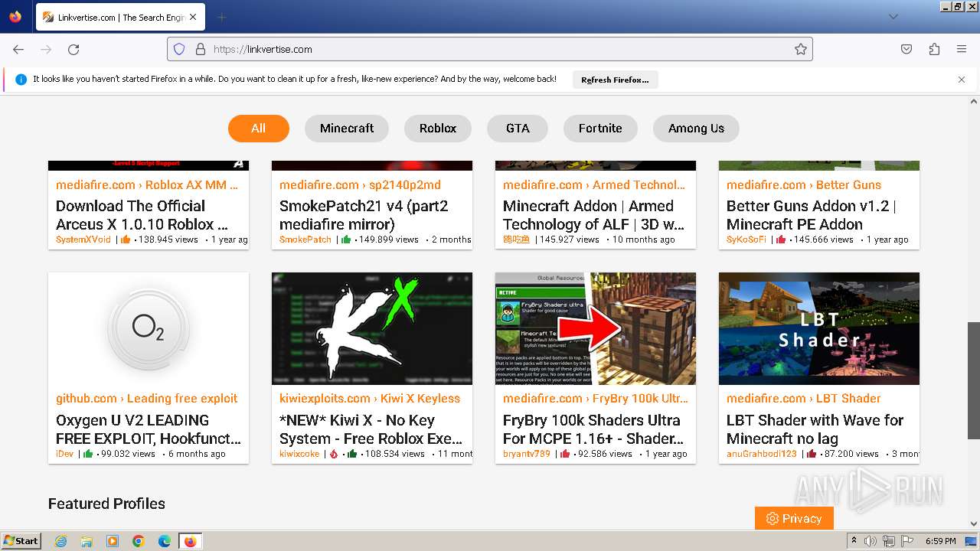Click the Refresh Firefox... button
This screenshot has height=551, width=980.
pyautogui.click(x=615, y=80)
